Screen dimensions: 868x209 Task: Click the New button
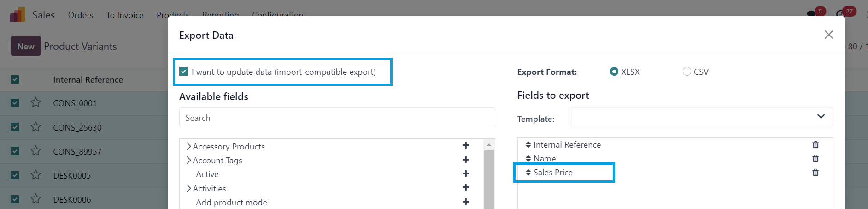pos(26,46)
